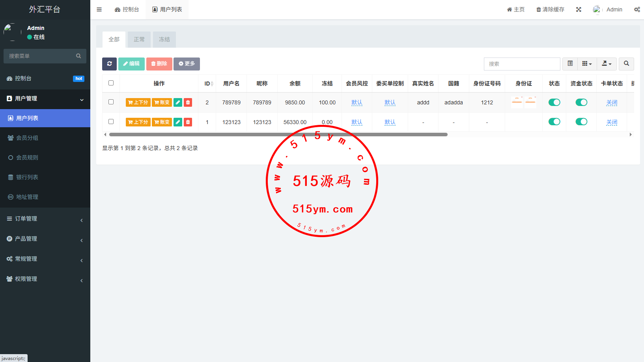Click red trash icon for user 123123
The width and height of the screenshot is (644, 362).
[188, 122]
